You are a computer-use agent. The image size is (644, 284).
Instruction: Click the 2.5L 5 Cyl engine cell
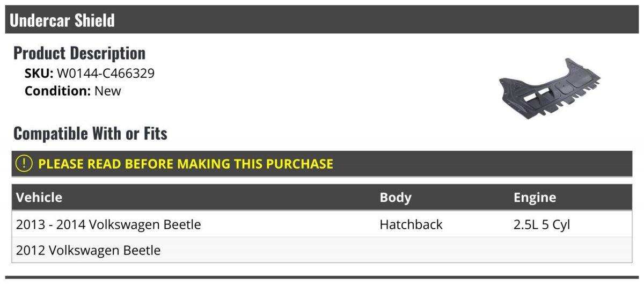tap(541, 224)
